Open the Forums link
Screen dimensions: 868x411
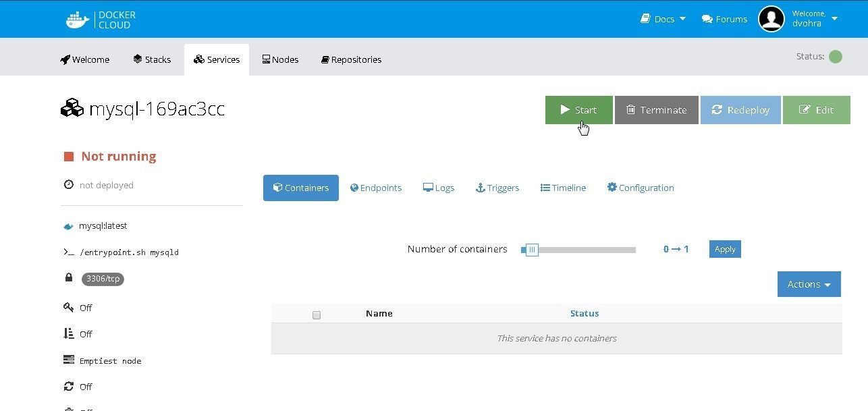click(x=724, y=19)
